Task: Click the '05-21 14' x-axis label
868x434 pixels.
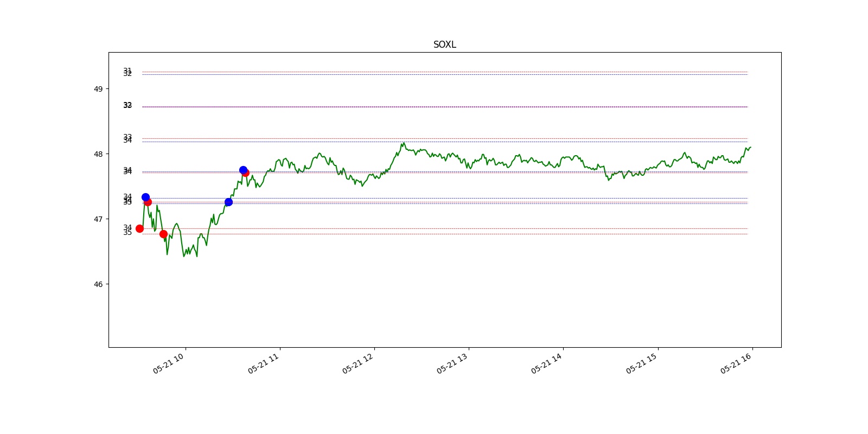Action: 547,363
